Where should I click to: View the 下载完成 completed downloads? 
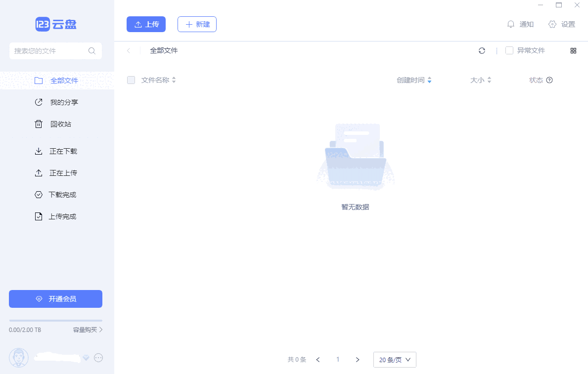point(61,195)
